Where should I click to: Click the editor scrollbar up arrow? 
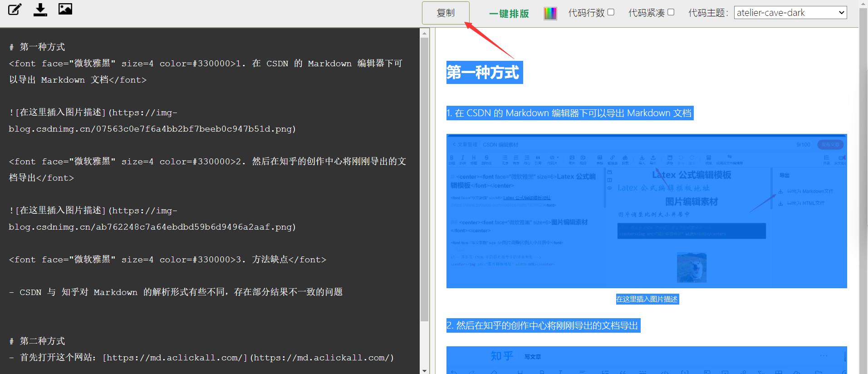tap(425, 33)
